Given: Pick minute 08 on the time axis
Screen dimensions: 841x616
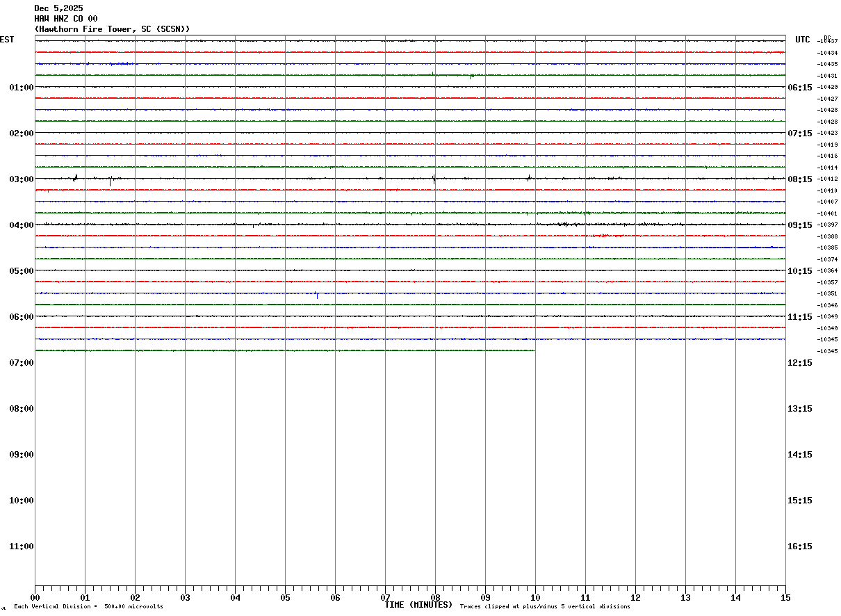Looking at the screenshot, I should (x=435, y=598).
